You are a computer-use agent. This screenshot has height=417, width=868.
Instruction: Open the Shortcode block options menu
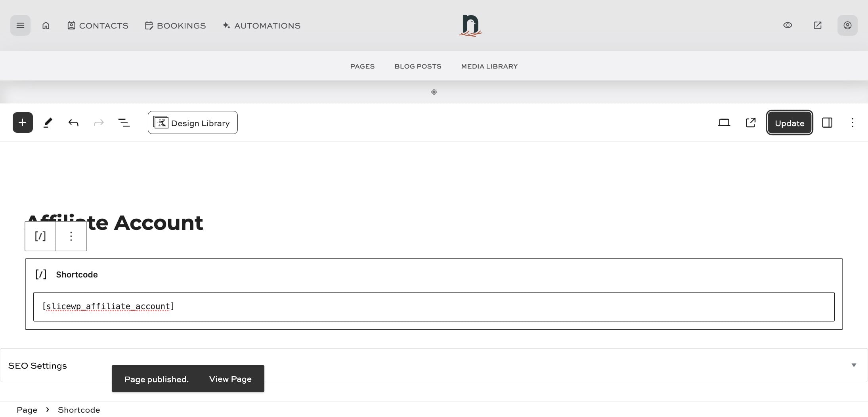click(71, 236)
